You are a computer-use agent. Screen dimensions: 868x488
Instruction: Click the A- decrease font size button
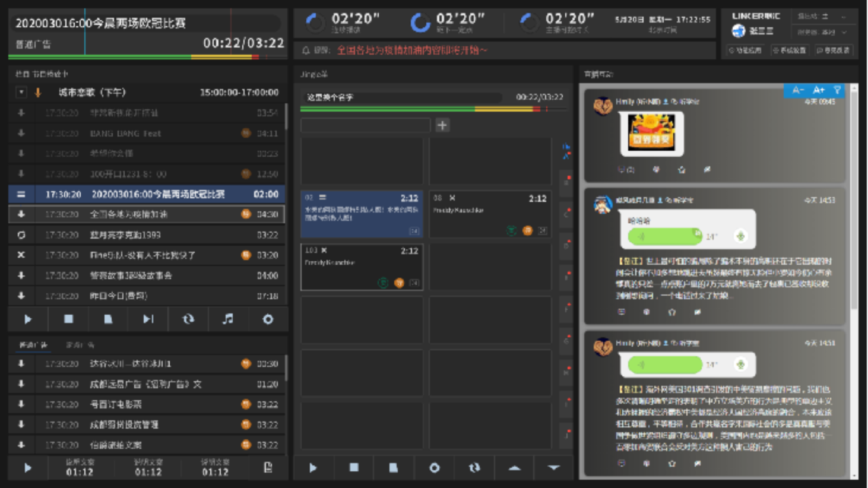pos(798,90)
